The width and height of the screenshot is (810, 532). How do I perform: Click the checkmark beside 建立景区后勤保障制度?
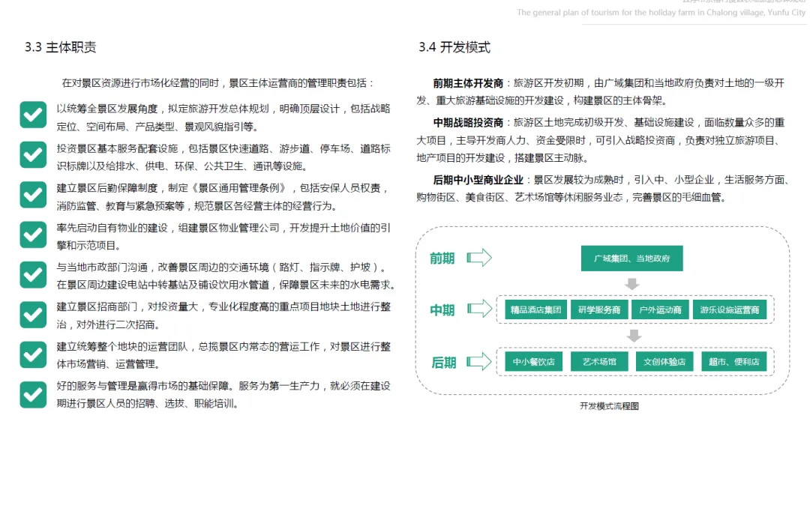click(33, 195)
